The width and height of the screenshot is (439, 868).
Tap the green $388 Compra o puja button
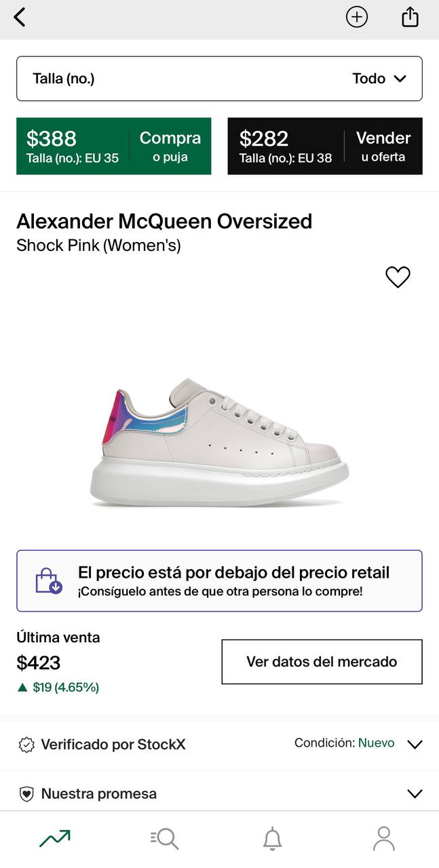(x=114, y=146)
